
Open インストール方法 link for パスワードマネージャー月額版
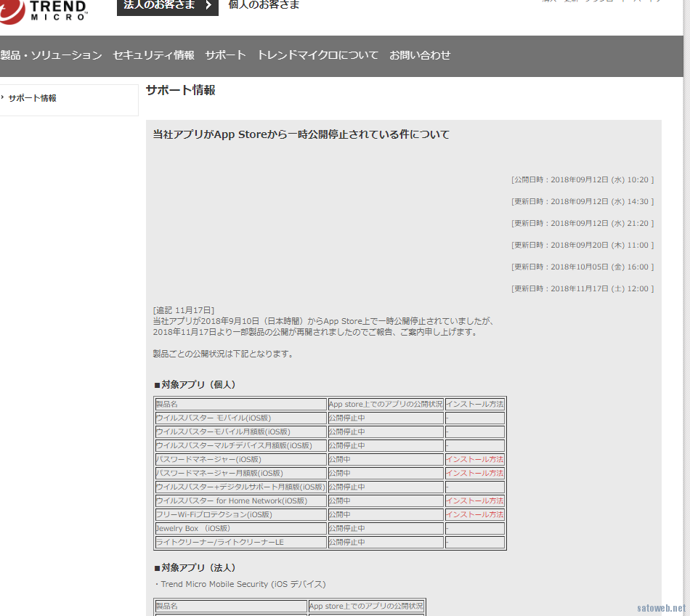tap(474, 473)
